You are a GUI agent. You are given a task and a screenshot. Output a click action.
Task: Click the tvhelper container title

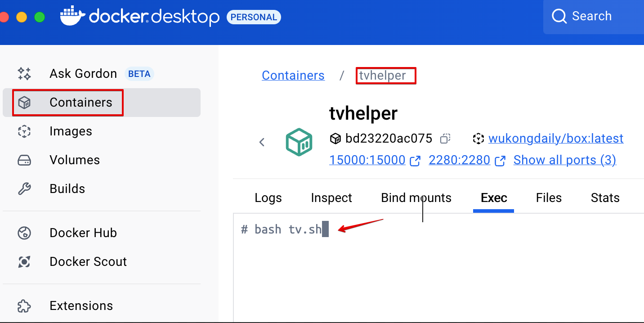[363, 113]
